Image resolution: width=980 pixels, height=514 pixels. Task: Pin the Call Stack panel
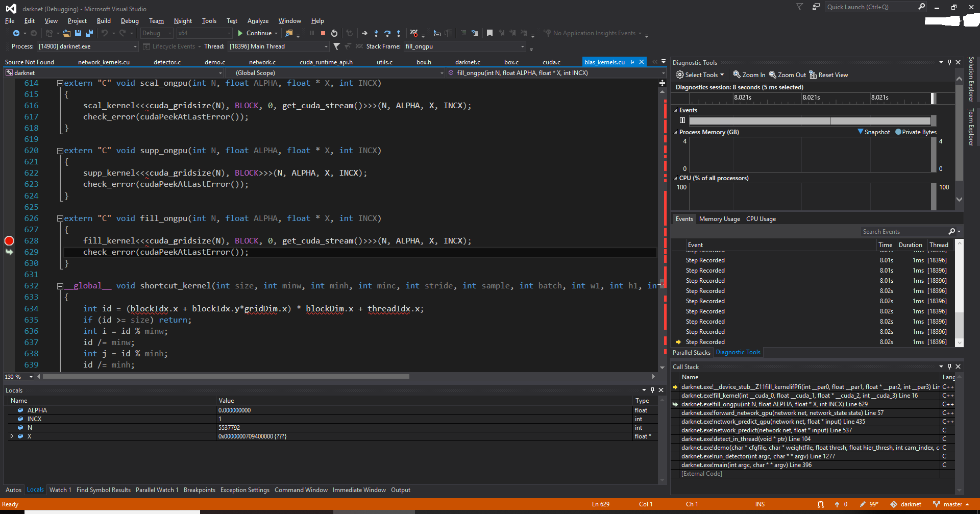pyautogui.click(x=949, y=366)
